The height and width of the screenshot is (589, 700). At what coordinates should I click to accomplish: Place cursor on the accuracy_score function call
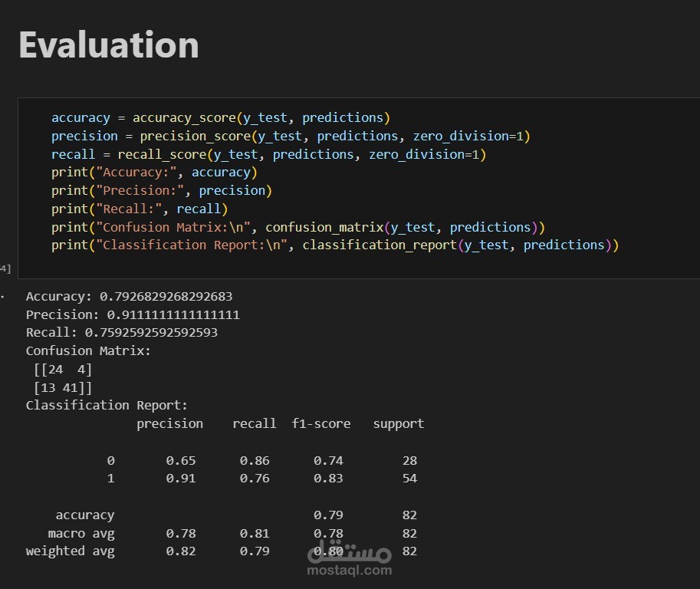point(184,117)
